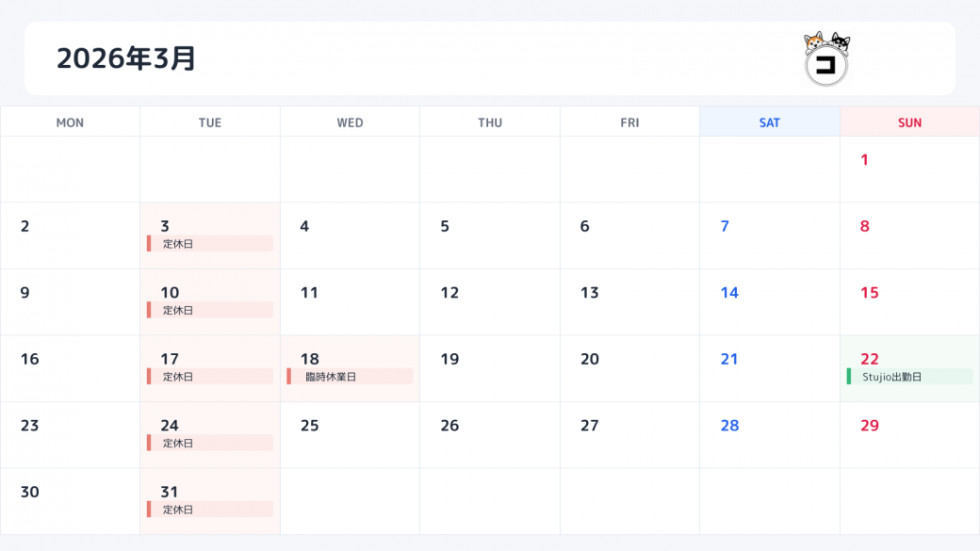The width and height of the screenshot is (980, 551).
Task: Select Saturday March 7 date cell
Action: click(x=769, y=235)
